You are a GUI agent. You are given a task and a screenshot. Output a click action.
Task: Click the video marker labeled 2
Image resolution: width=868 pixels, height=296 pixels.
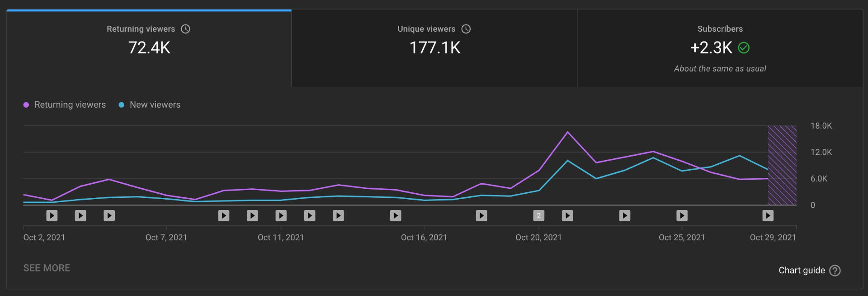pyautogui.click(x=538, y=216)
